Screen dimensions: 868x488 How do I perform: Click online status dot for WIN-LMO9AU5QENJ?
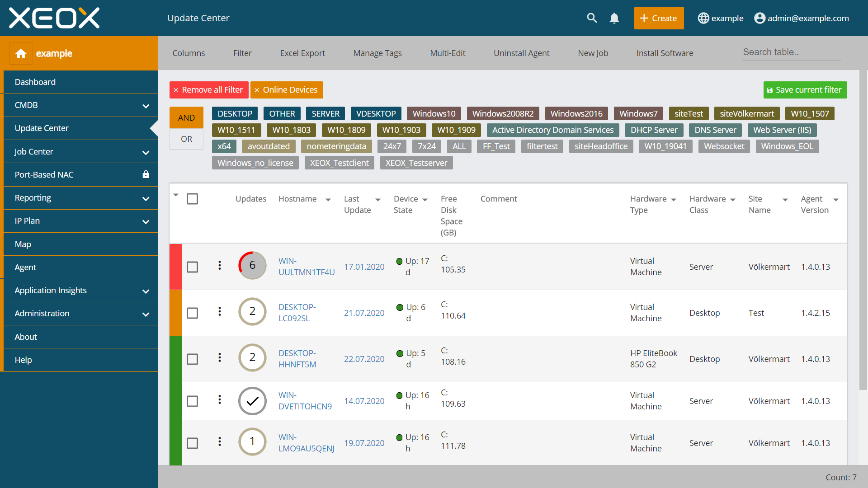pyautogui.click(x=399, y=437)
